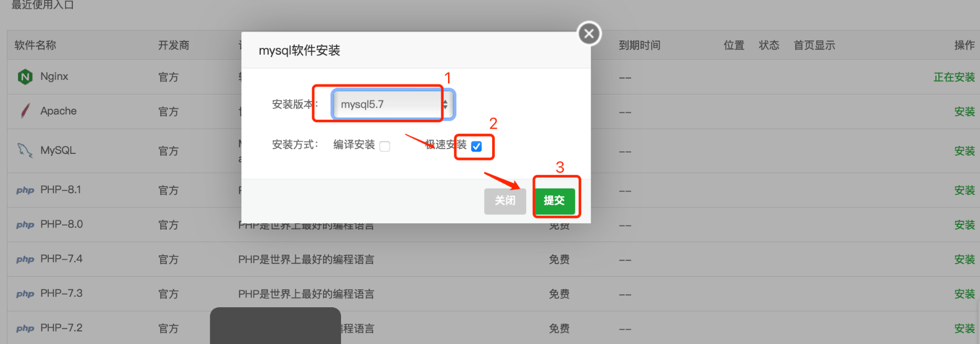Viewport: 980px width, 344px height.
Task: Click 安装 link for PHP-7.4
Action: tap(964, 259)
